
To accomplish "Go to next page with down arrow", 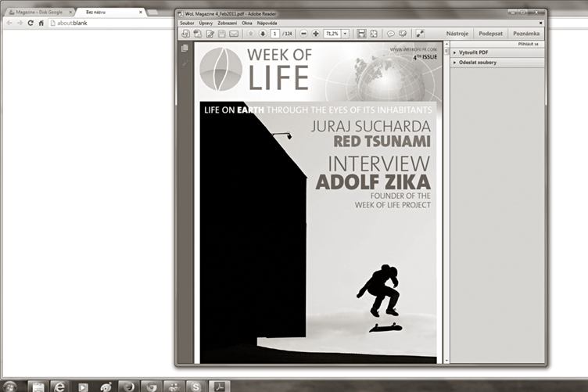I will (x=263, y=34).
